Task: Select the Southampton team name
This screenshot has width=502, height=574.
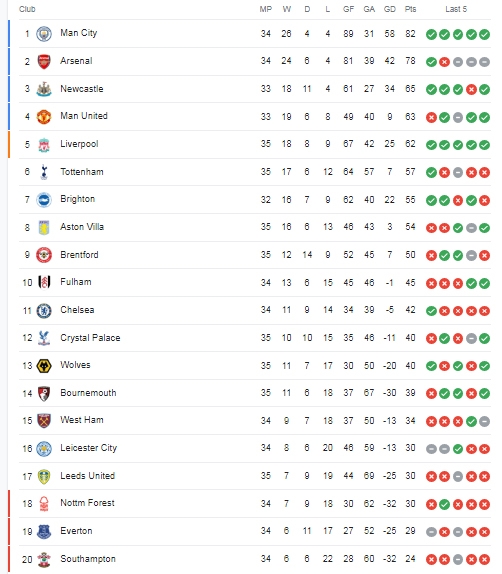Action: [x=88, y=559]
